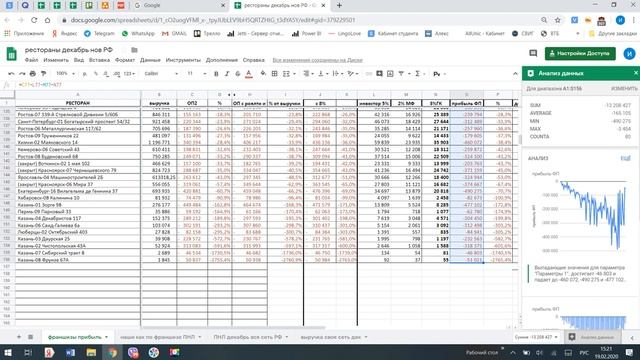The width and height of the screenshot is (640, 360).
Task: Open the text color picker
Action: click(249, 74)
